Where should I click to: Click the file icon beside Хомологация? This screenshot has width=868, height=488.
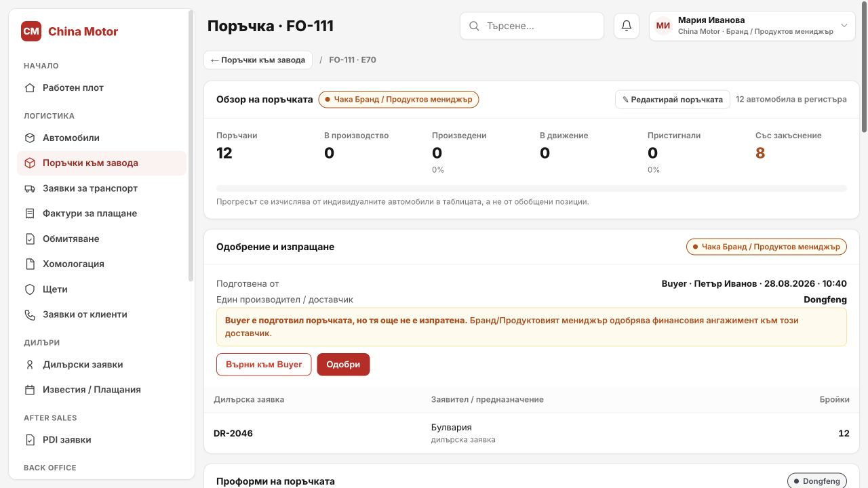(x=30, y=264)
